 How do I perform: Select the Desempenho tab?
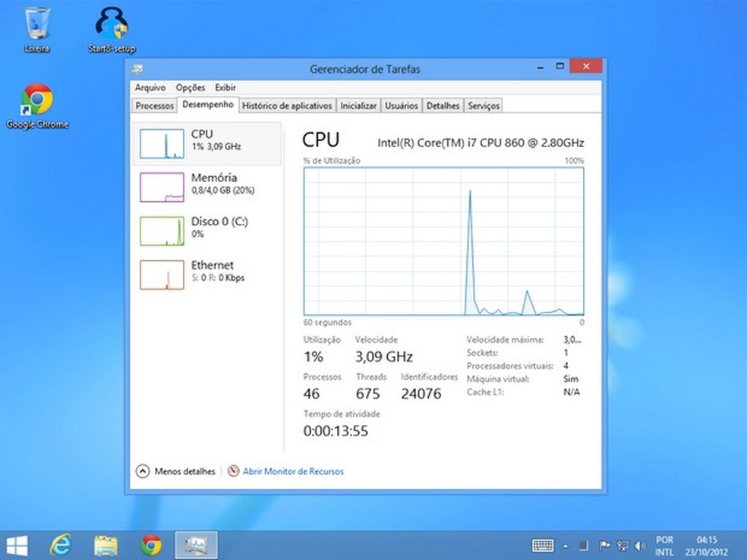pos(208,105)
